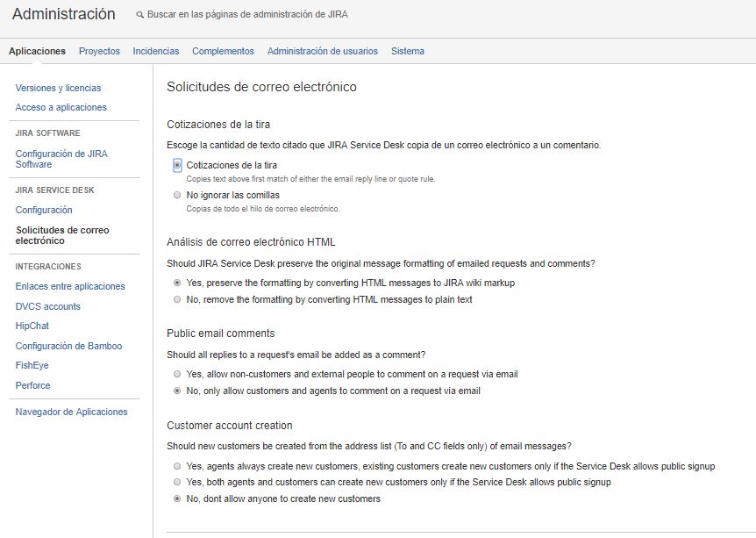Choose No, remove the formatting option
The image size is (756, 538).
point(177,299)
